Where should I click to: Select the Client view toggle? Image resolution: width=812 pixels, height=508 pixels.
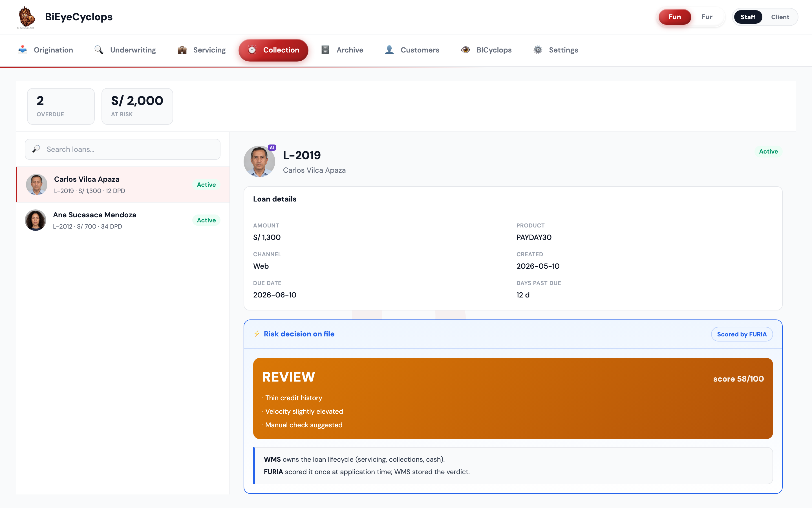click(x=780, y=17)
